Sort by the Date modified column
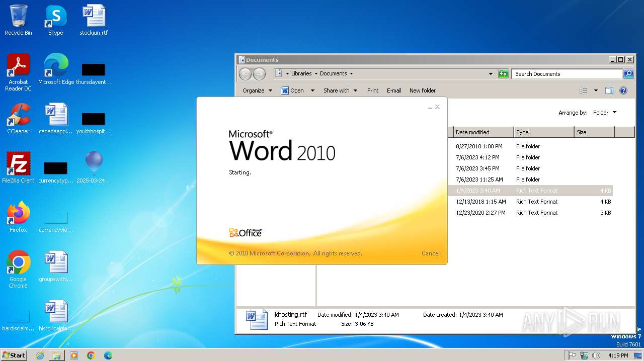Screen dimensions: 644x362 [484, 132]
